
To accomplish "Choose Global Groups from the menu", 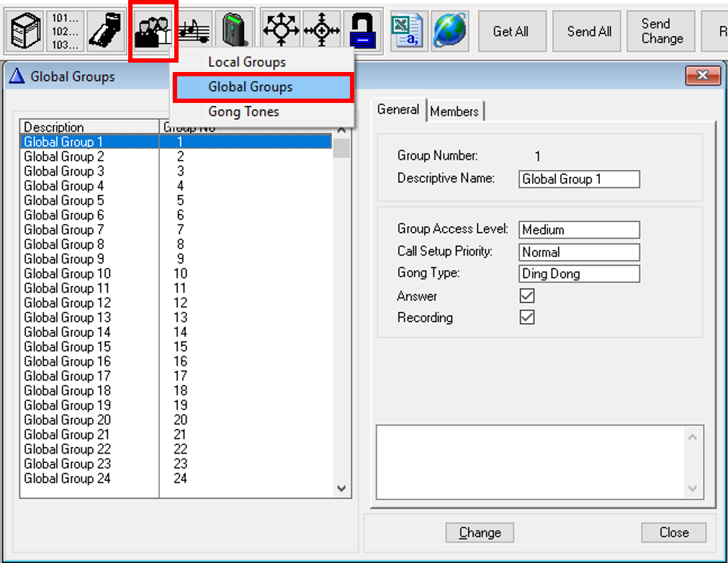I will 264,87.
